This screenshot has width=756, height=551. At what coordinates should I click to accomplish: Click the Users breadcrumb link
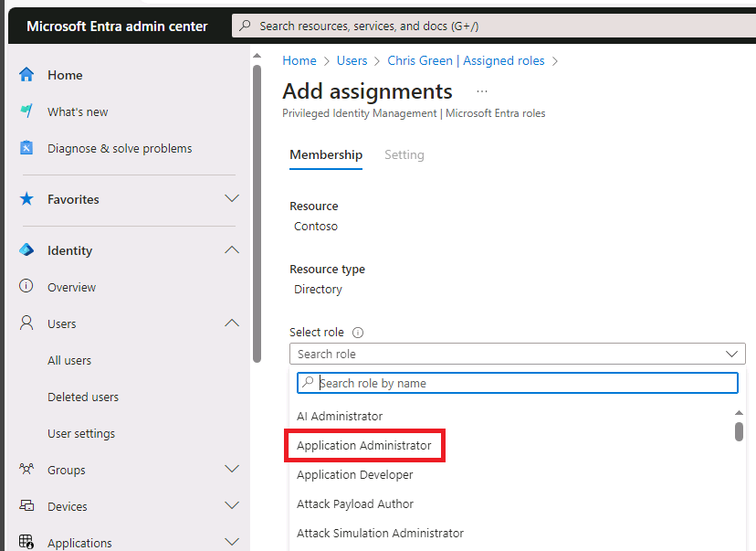click(352, 60)
